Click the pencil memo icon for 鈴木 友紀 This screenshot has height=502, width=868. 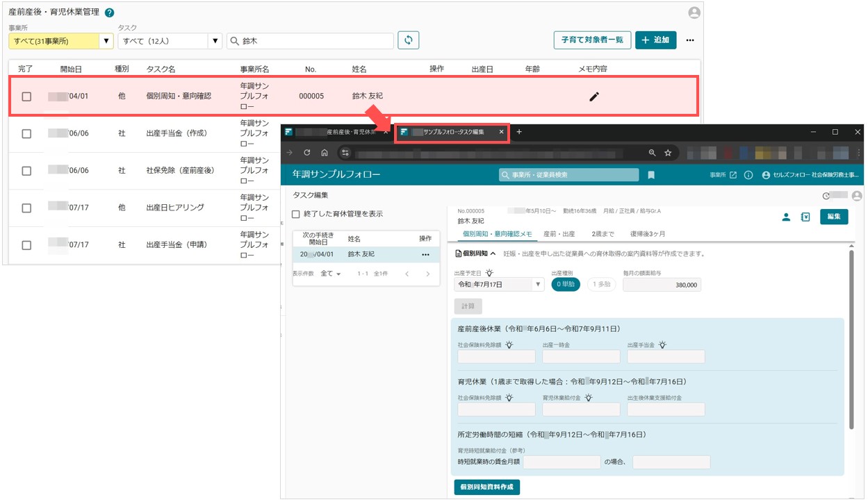593,97
